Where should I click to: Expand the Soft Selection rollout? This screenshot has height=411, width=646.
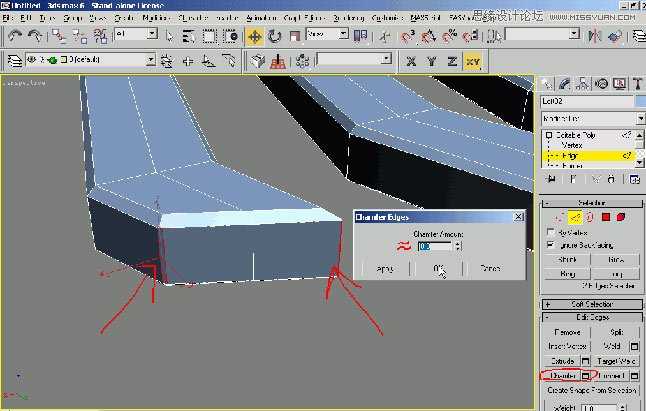592,304
